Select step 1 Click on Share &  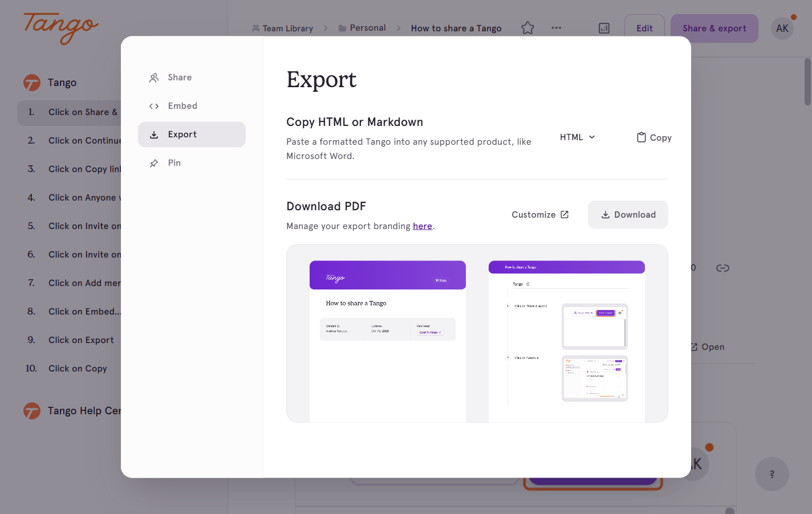click(x=70, y=112)
